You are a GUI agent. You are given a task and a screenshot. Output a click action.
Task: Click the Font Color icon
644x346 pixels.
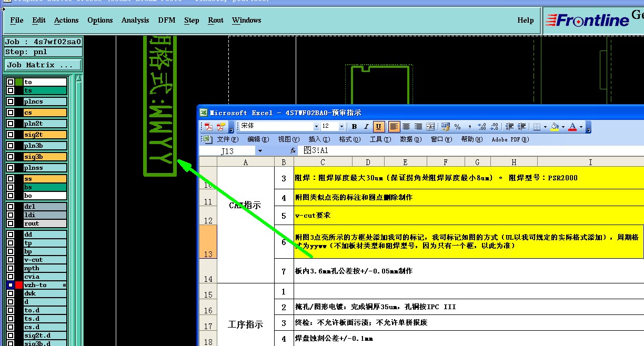coord(572,127)
